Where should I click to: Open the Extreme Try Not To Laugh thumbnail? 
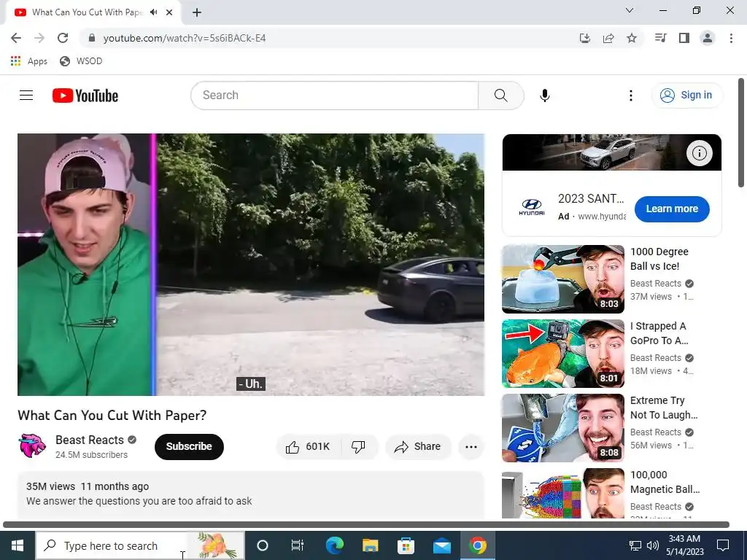click(562, 427)
